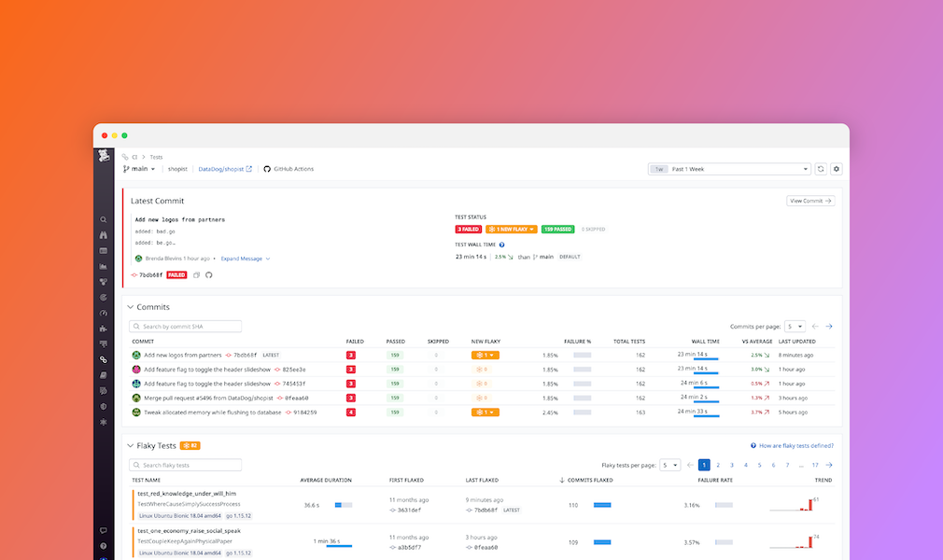Collapse the Commits section
Screen dimensions: 943x560
(x=131, y=306)
